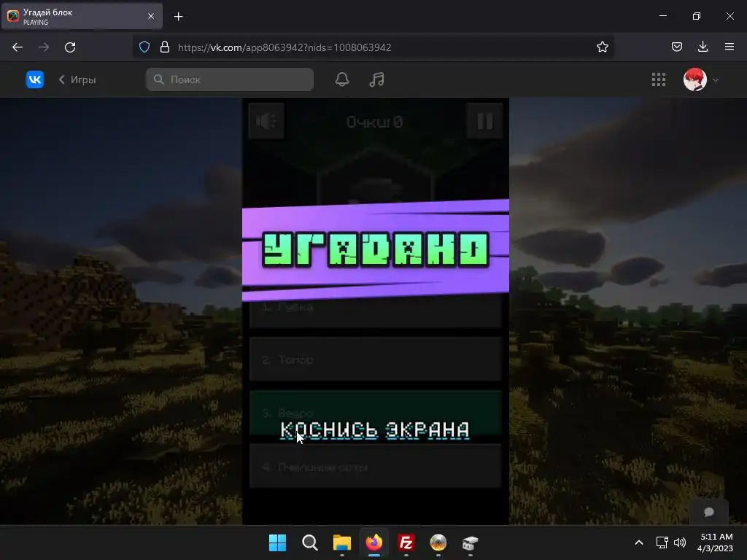Expand the account dropdown chevron
747x560 pixels.
pyautogui.click(x=716, y=80)
